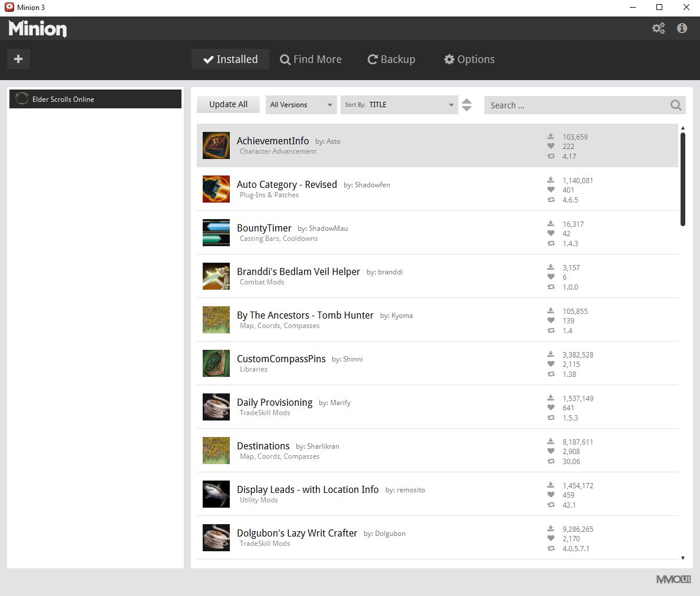Minimize the Minion 3 window
Viewport: 700px width, 596px height.
[633, 7]
